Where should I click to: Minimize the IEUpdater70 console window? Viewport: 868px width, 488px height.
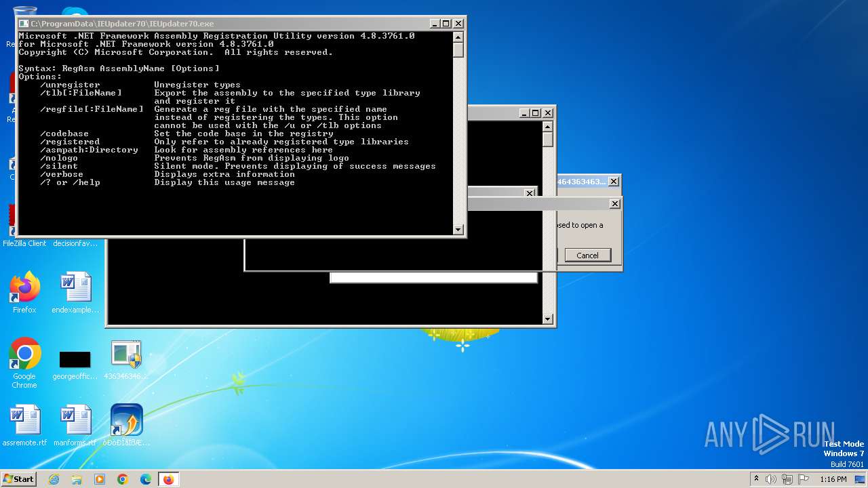(x=435, y=24)
